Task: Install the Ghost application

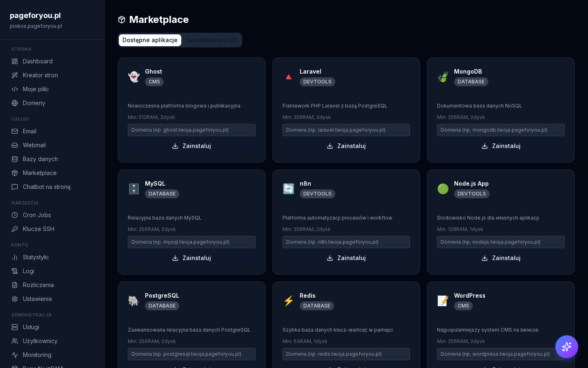Action: [x=192, y=146]
